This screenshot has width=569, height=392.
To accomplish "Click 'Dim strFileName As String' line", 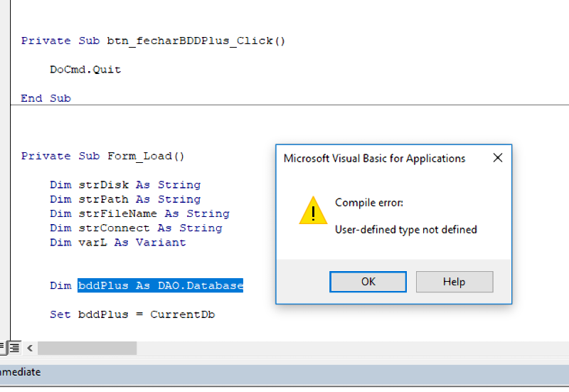I will click(139, 213).
